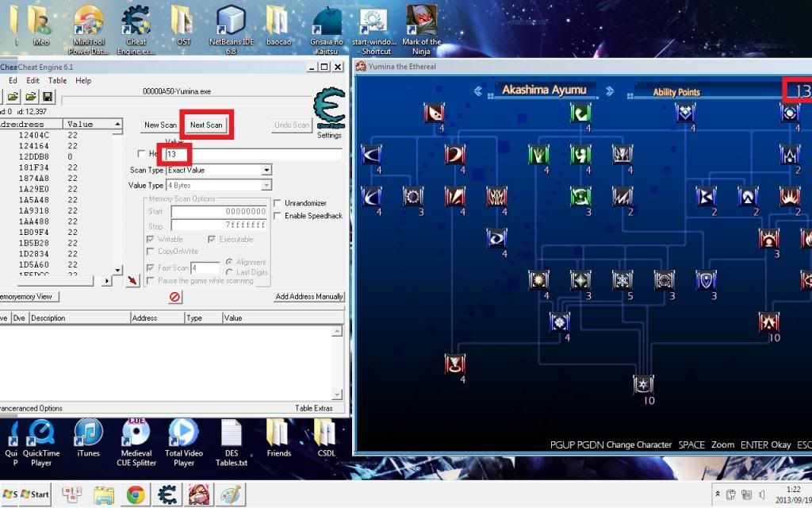Open NetBeans IDE 6.8 desktop shortcut
Viewport: 812px width, 508px height.
point(231,29)
